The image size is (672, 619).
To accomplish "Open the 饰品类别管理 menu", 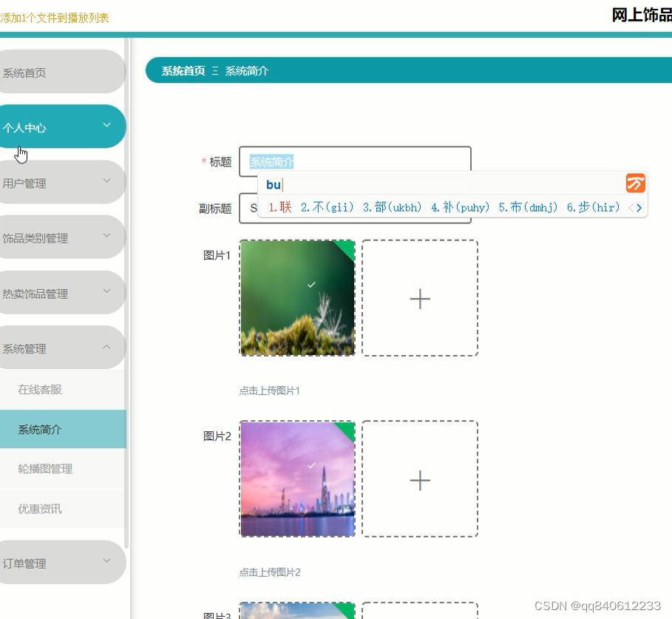I will click(x=61, y=237).
